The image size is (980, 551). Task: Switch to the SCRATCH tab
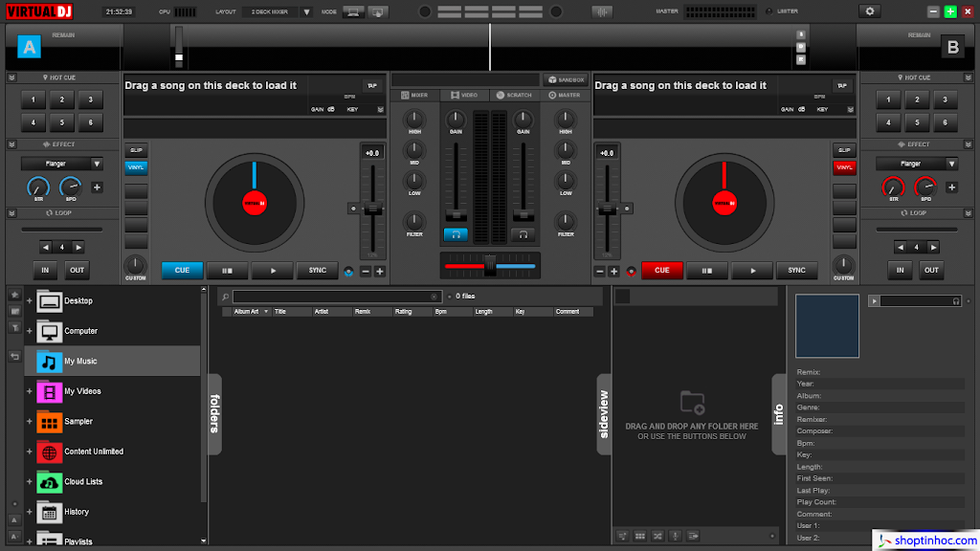[x=514, y=96]
